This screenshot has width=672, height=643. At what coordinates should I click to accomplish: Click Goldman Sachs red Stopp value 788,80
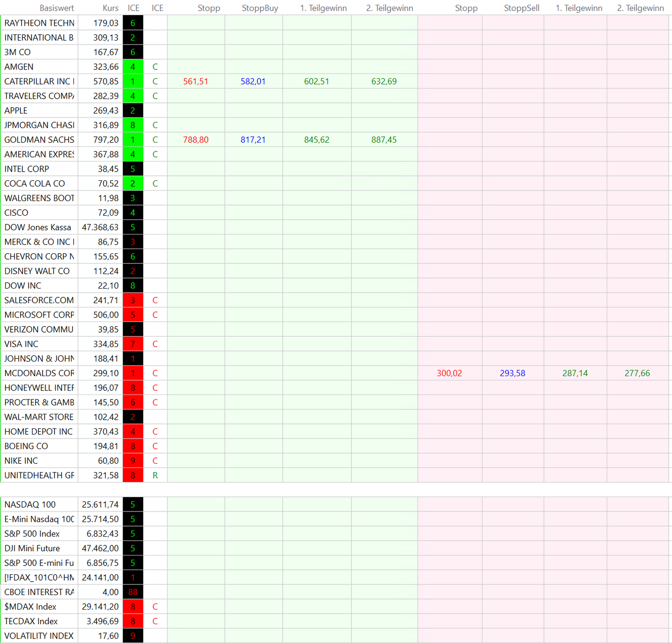coord(196,140)
